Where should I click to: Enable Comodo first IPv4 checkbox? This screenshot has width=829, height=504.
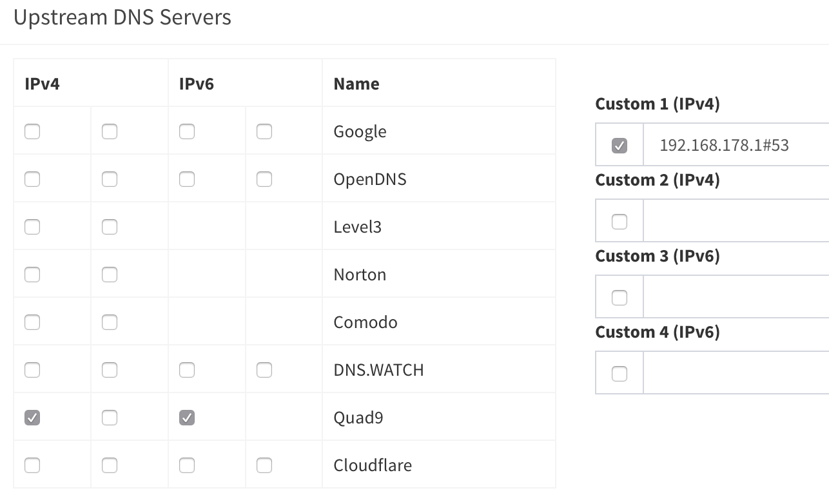point(32,322)
